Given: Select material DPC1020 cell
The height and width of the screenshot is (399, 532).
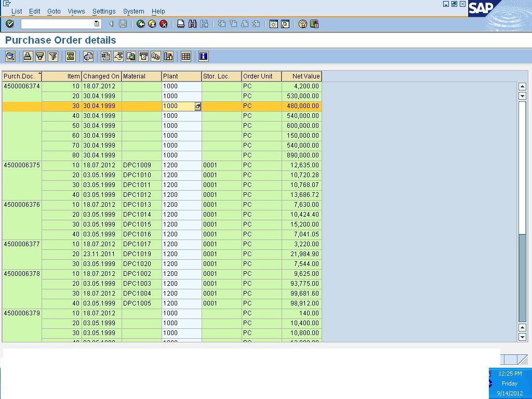Looking at the screenshot, I should tap(141, 264).
